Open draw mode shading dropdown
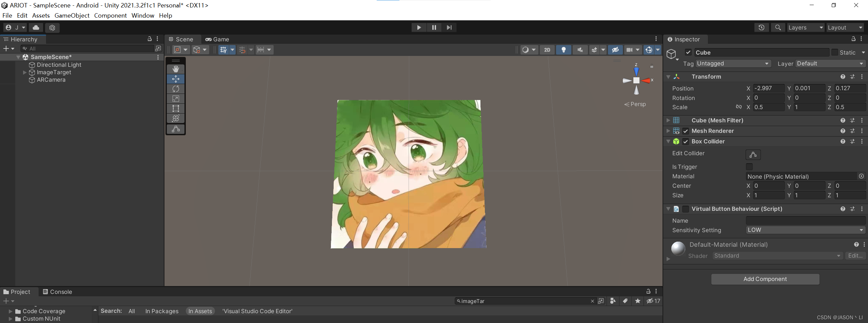The height and width of the screenshot is (323, 868). coord(534,50)
